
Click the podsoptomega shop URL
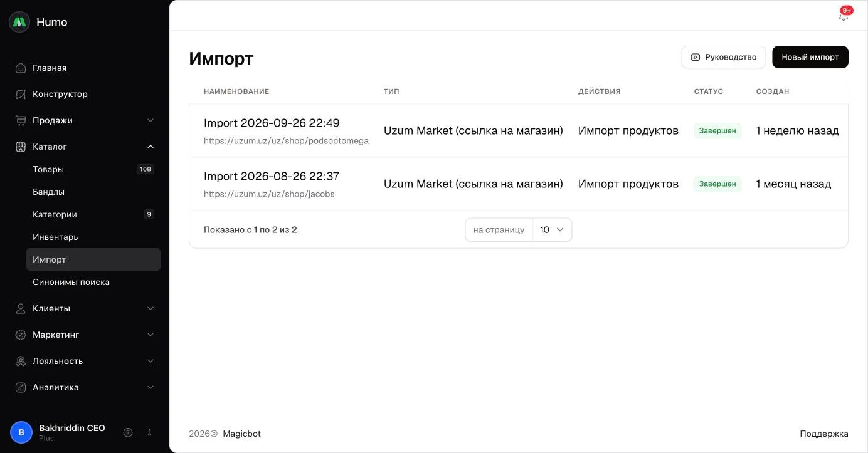coord(286,141)
